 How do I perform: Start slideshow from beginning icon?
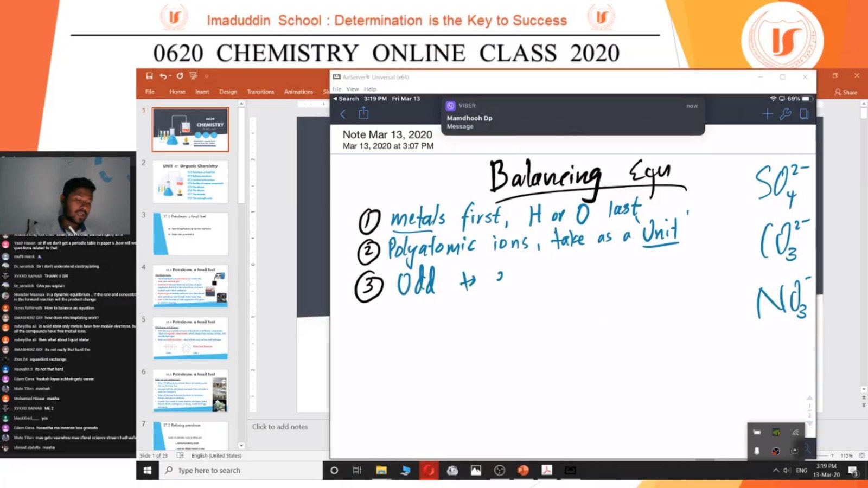coord(193,76)
